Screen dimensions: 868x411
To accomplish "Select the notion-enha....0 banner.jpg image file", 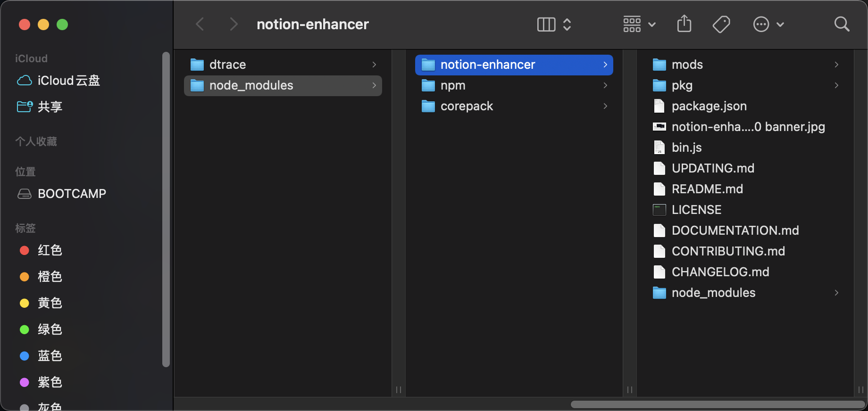I will [745, 127].
